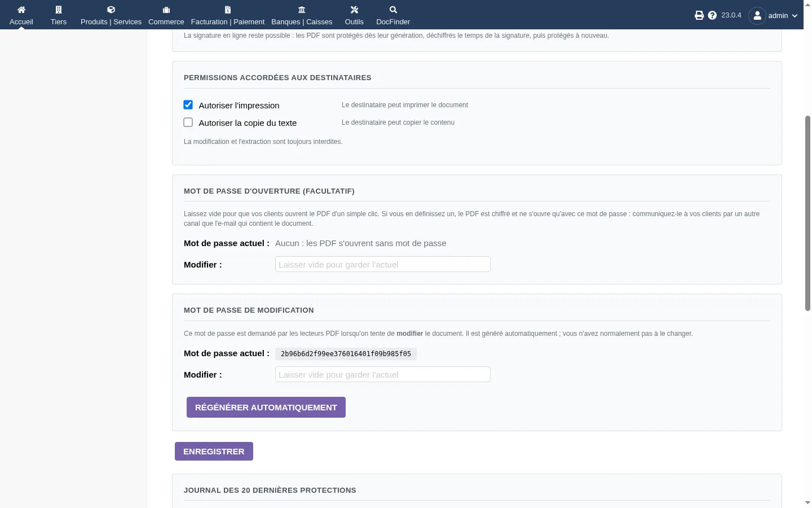
Task: Go to the Accueil home icon
Action: tap(21, 10)
